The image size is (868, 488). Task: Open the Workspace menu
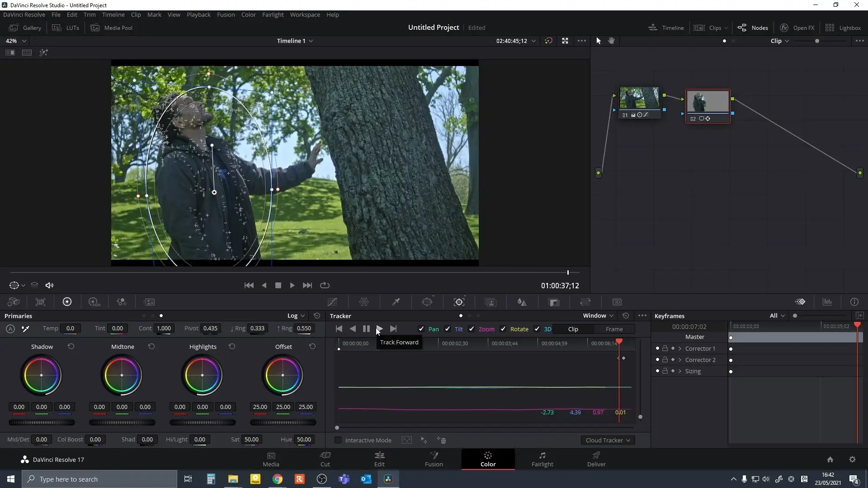coord(305,14)
